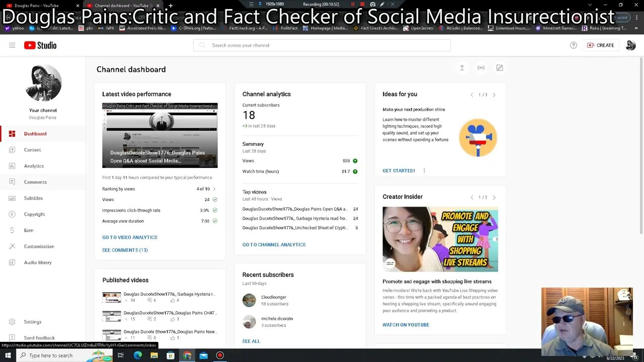Open the account avatar in header
Image resolution: width=644 pixels, height=362 pixels.
(630, 45)
